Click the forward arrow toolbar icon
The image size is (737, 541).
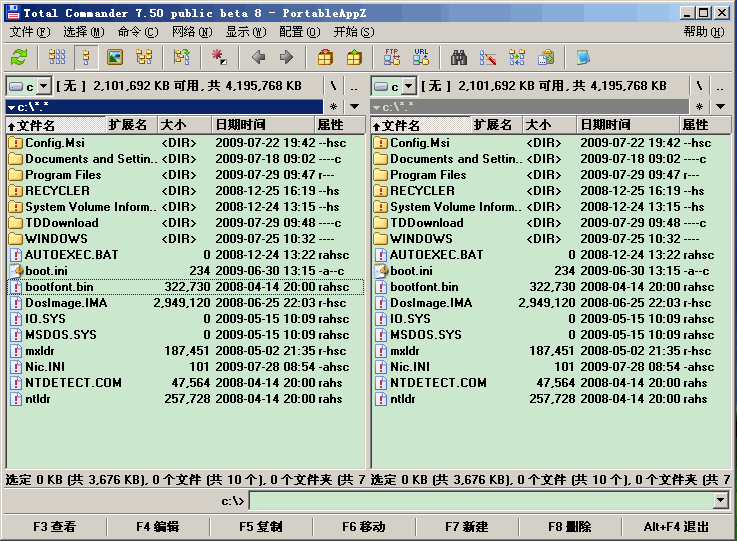286,57
